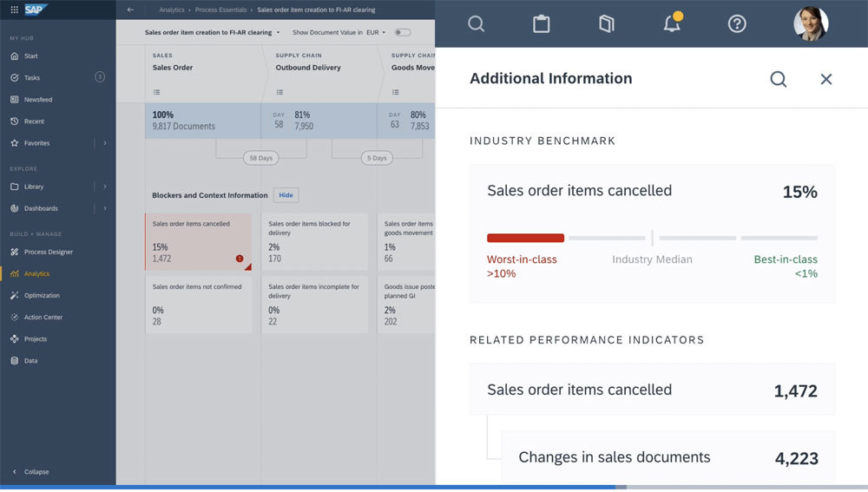
Task: Expand the Favorites submenu chevron
Action: pyautogui.click(x=105, y=143)
